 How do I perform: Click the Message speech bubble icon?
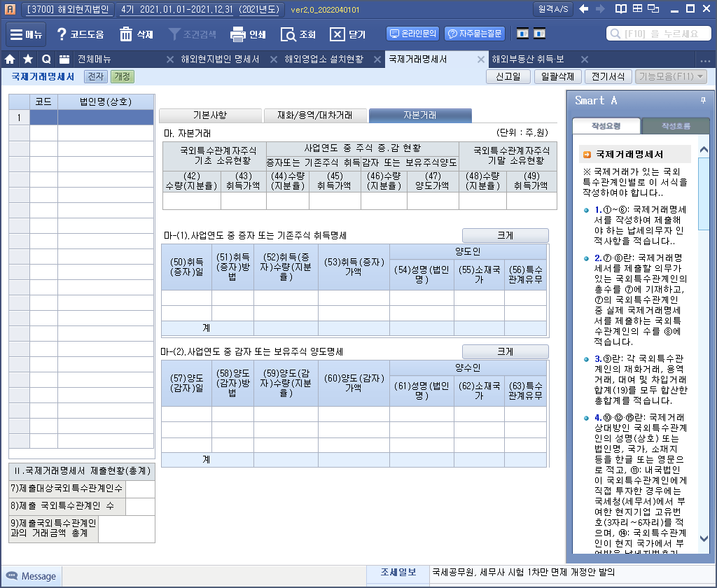click(11, 575)
